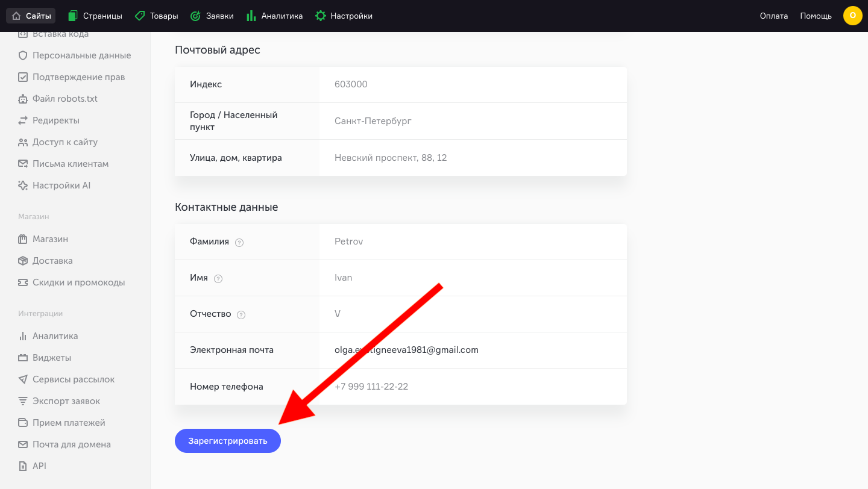Go to Редиректы section
Viewport: 868px width, 489px height.
click(x=56, y=120)
